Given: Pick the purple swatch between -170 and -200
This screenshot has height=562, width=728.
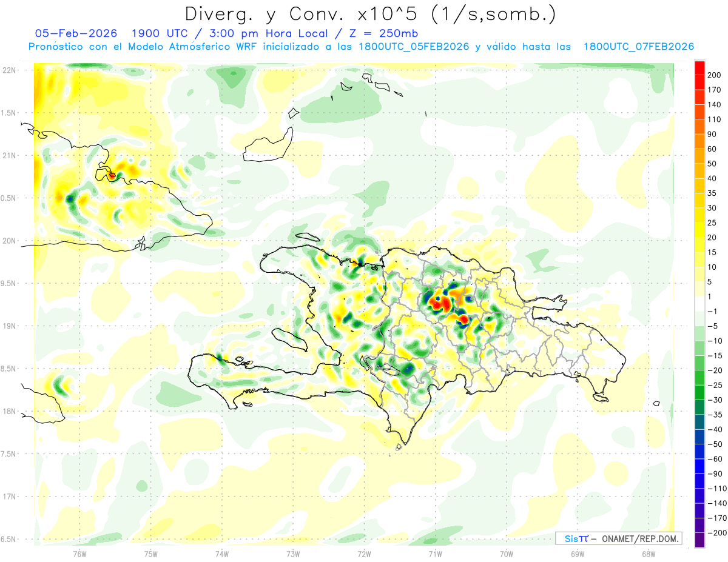Looking at the screenshot, I should pos(699,526).
